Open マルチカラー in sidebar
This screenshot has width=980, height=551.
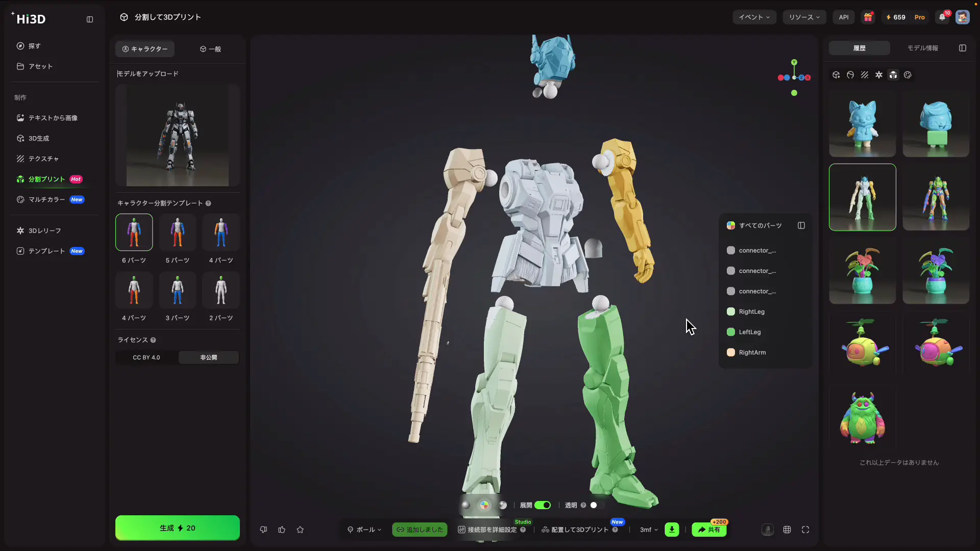point(54,199)
